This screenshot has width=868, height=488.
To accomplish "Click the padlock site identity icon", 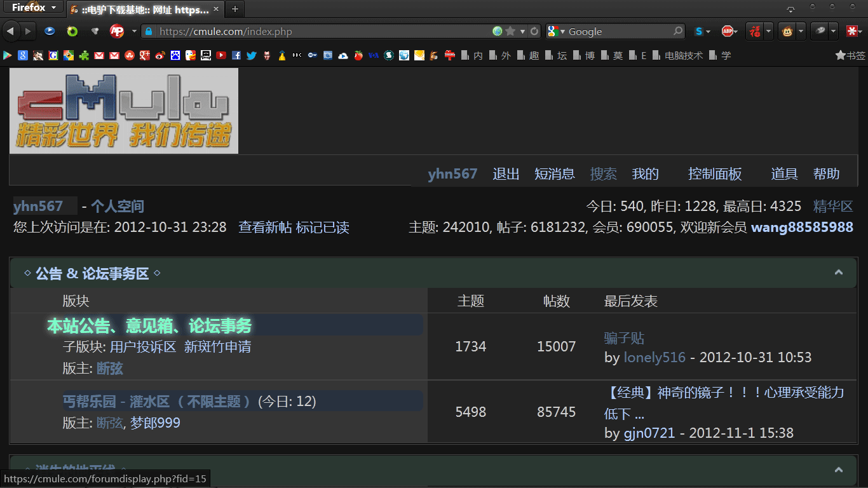I will (149, 31).
